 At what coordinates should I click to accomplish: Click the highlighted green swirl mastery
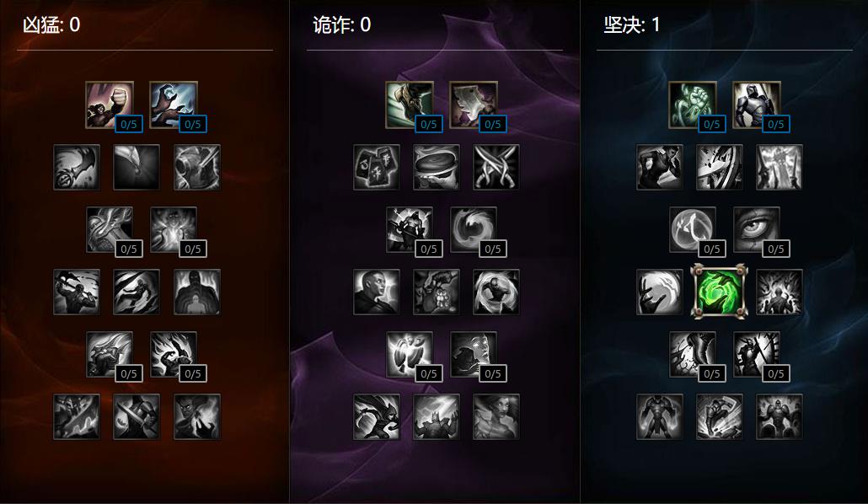point(719,292)
